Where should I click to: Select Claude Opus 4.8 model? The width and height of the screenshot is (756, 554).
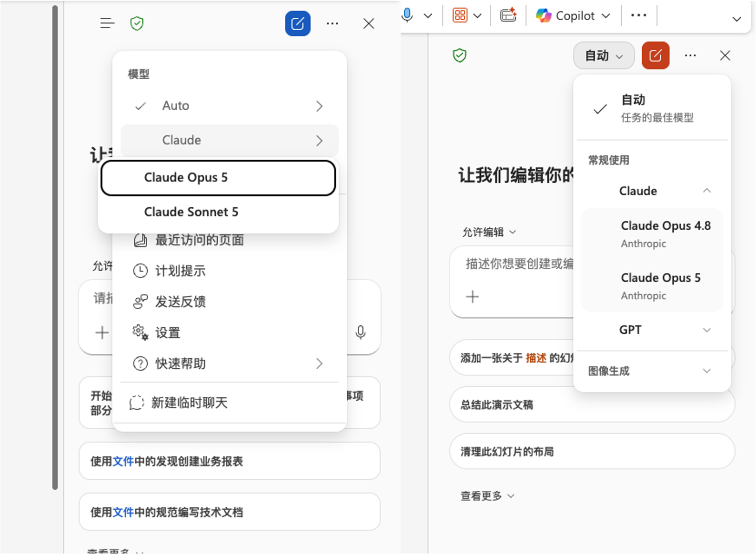[652, 234]
